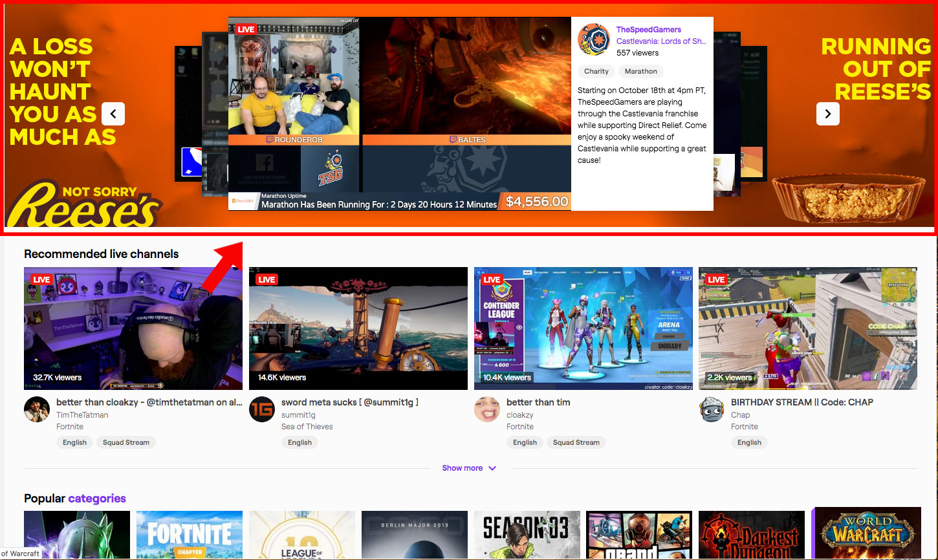
Task: Open the Castlevania: Lords of Shadow link
Action: pos(661,41)
